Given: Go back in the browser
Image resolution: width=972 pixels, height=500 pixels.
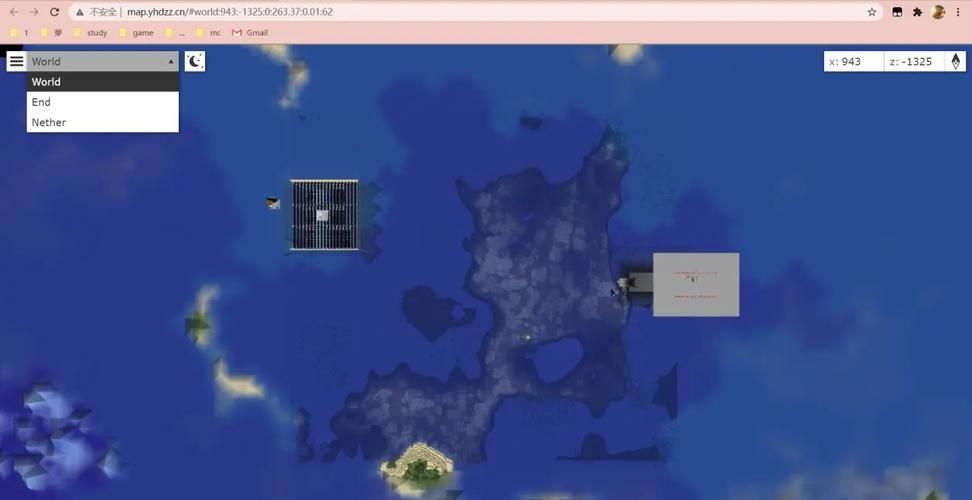Looking at the screenshot, I should [x=14, y=12].
